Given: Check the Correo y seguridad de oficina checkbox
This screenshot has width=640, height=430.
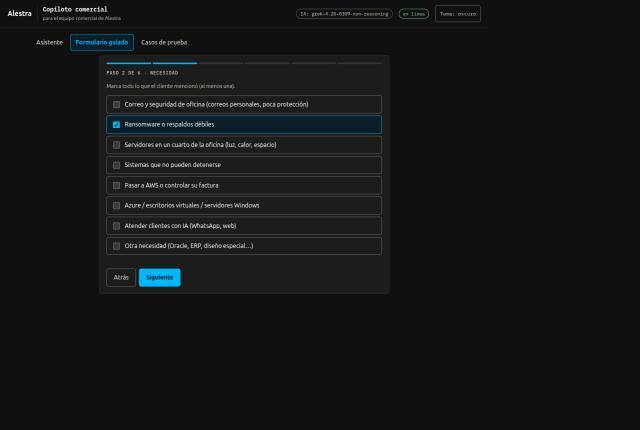Looking at the screenshot, I should point(116,104).
